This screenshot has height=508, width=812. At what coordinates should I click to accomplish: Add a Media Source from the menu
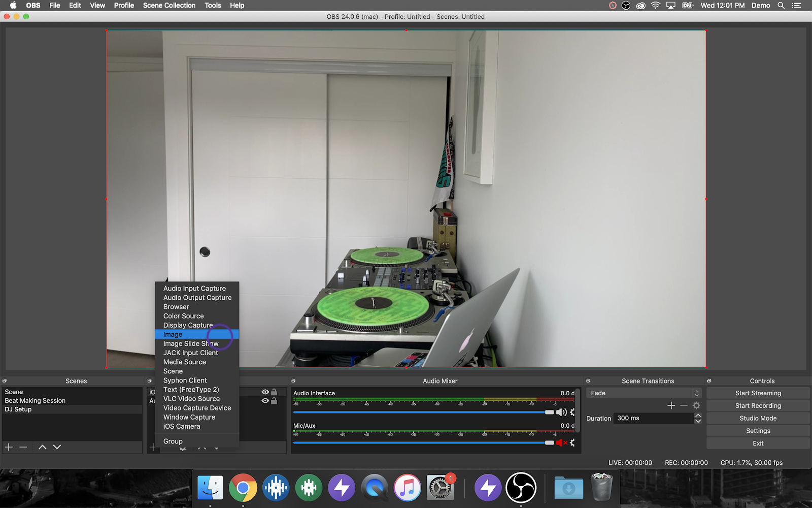click(x=197, y=362)
